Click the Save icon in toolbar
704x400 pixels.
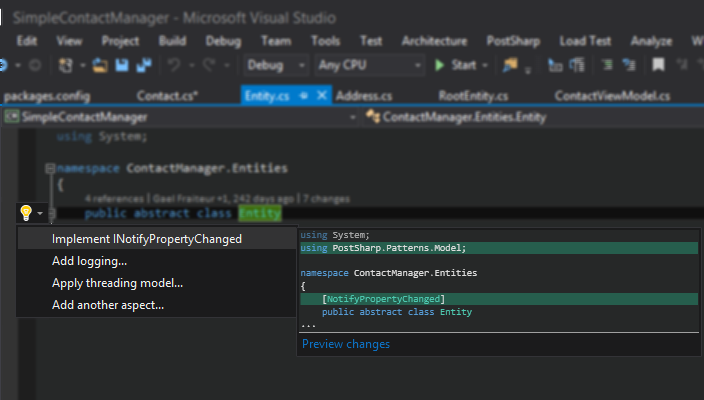click(x=122, y=66)
